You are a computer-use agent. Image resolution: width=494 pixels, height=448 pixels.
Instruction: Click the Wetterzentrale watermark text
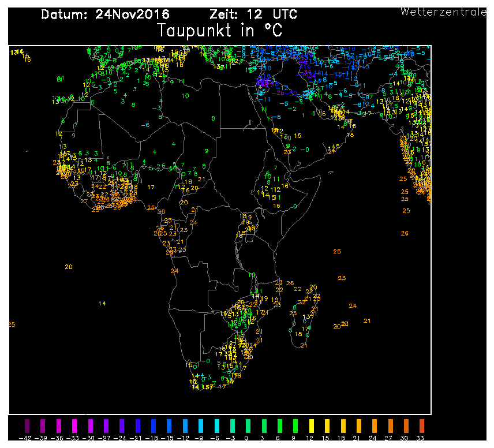tap(443, 11)
